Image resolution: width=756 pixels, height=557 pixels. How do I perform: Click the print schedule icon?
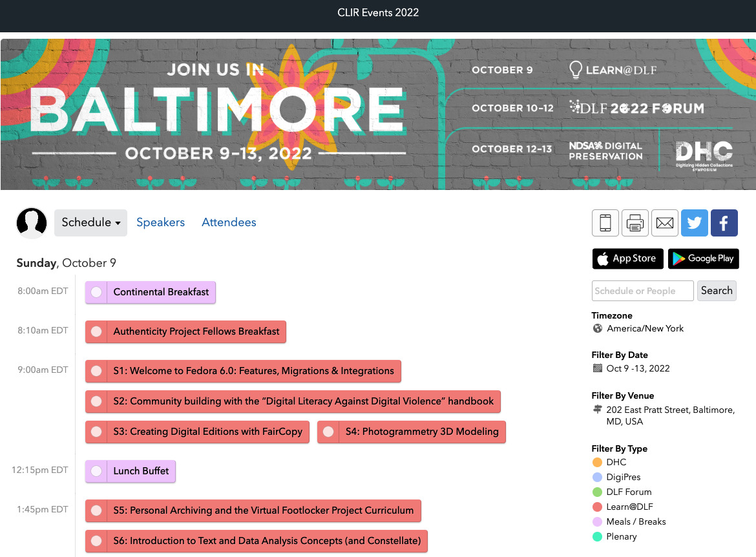(x=635, y=222)
